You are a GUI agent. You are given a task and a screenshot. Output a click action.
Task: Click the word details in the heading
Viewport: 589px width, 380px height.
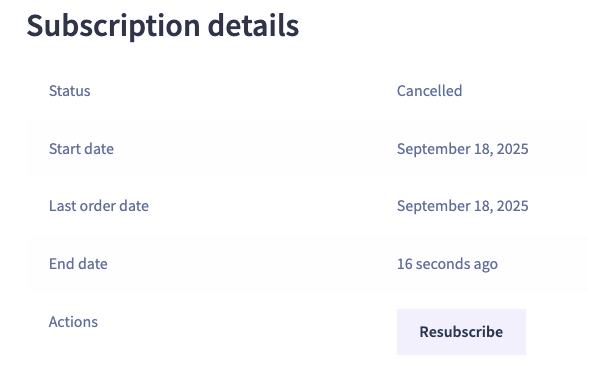pos(254,25)
